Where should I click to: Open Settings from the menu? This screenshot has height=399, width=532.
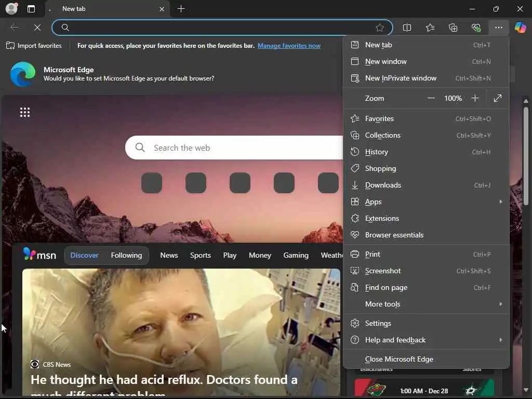point(426,323)
